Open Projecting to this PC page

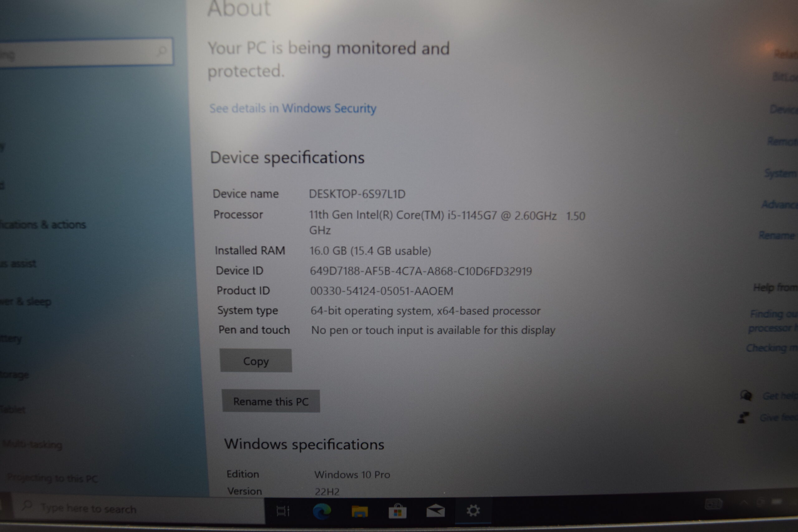click(x=53, y=478)
